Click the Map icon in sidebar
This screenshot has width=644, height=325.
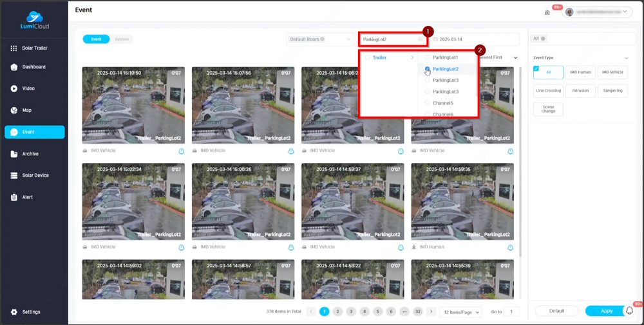[x=14, y=110]
